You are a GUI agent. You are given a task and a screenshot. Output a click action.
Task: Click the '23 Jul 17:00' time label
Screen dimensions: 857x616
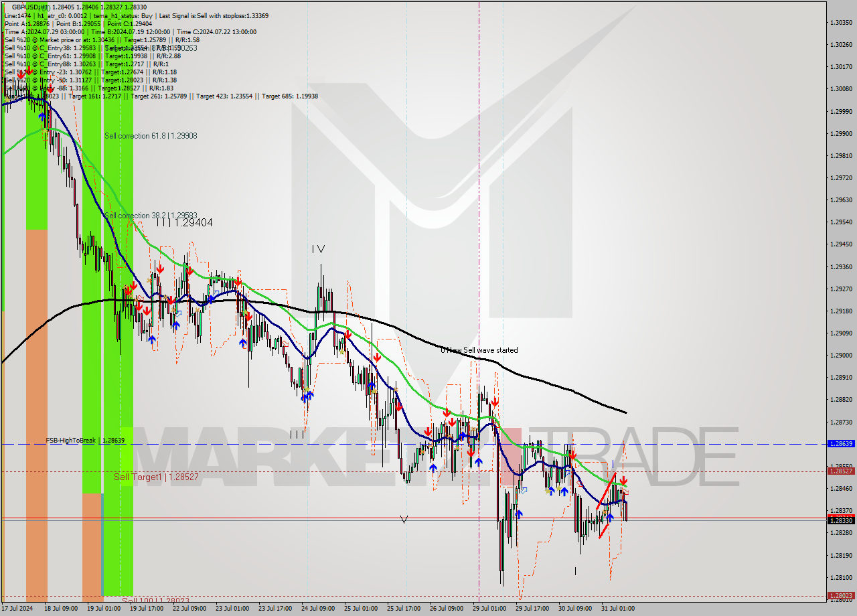[275, 609]
